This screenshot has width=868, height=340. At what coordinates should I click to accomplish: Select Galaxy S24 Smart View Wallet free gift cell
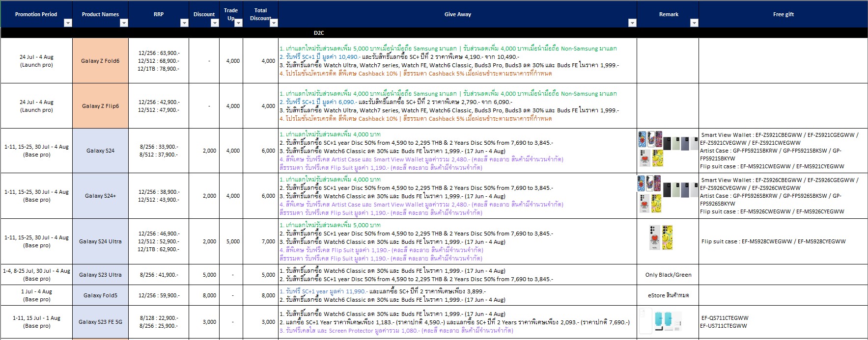tap(783, 151)
